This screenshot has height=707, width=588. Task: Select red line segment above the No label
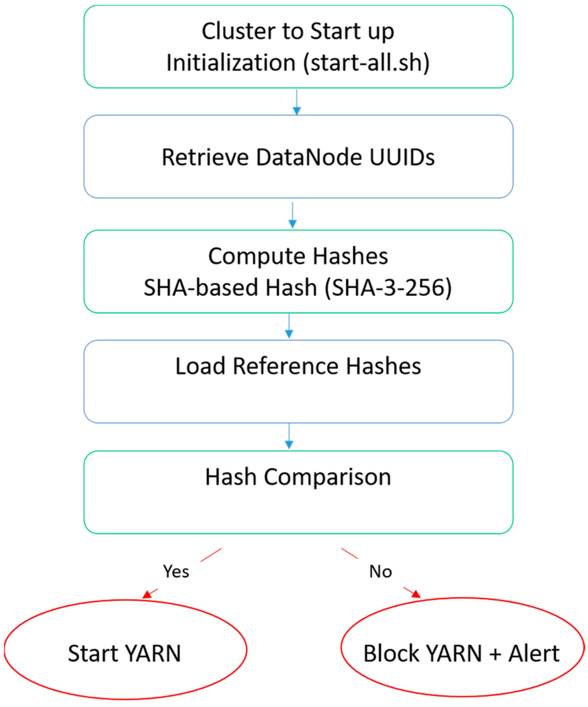pos(350,553)
